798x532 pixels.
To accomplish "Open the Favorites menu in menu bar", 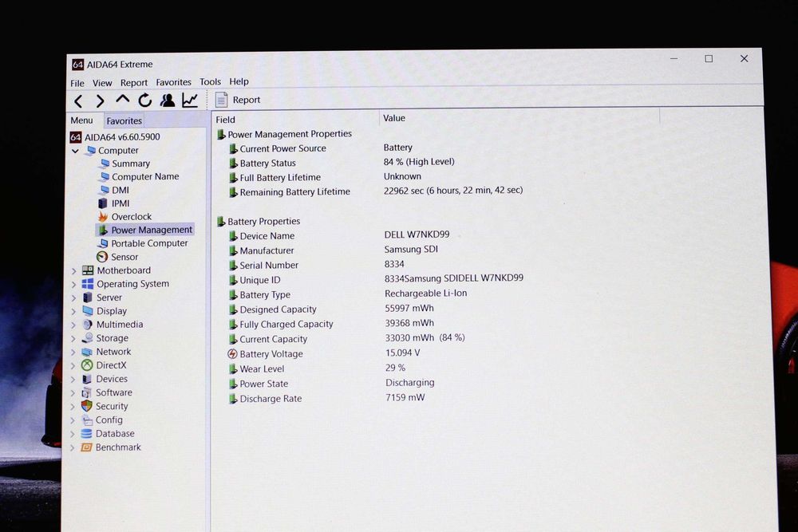I will pyautogui.click(x=173, y=82).
